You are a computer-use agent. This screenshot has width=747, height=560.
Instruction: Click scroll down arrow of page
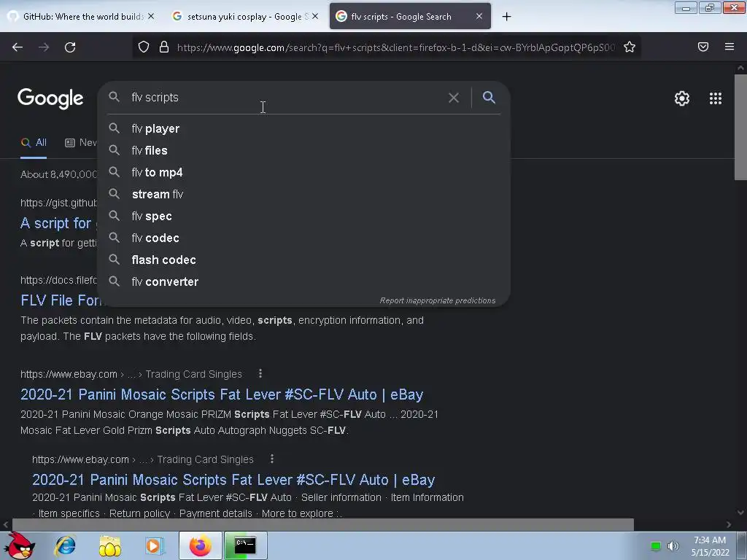740,513
